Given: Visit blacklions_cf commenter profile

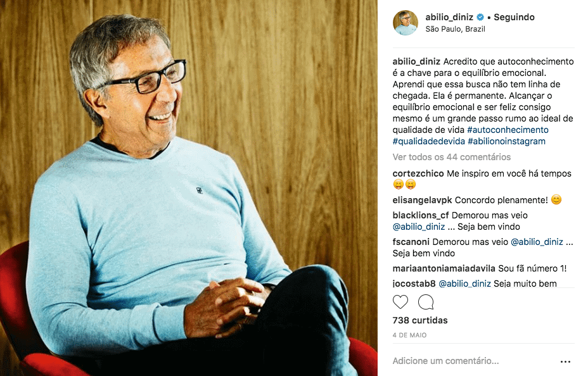Looking at the screenshot, I should [x=421, y=215].
